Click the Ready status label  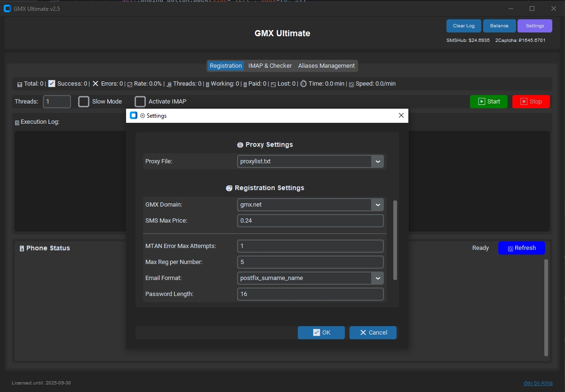click(480, 248)
